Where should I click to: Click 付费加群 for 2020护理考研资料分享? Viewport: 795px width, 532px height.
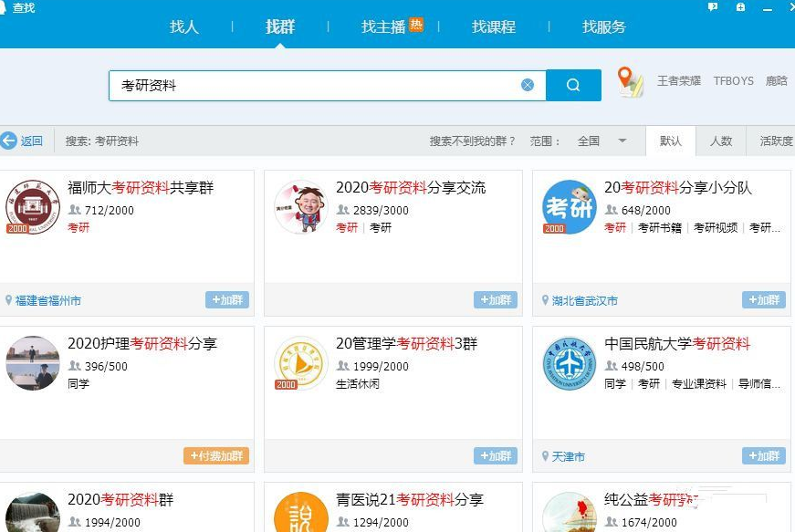pyautogui.click(x=216, y=456)
